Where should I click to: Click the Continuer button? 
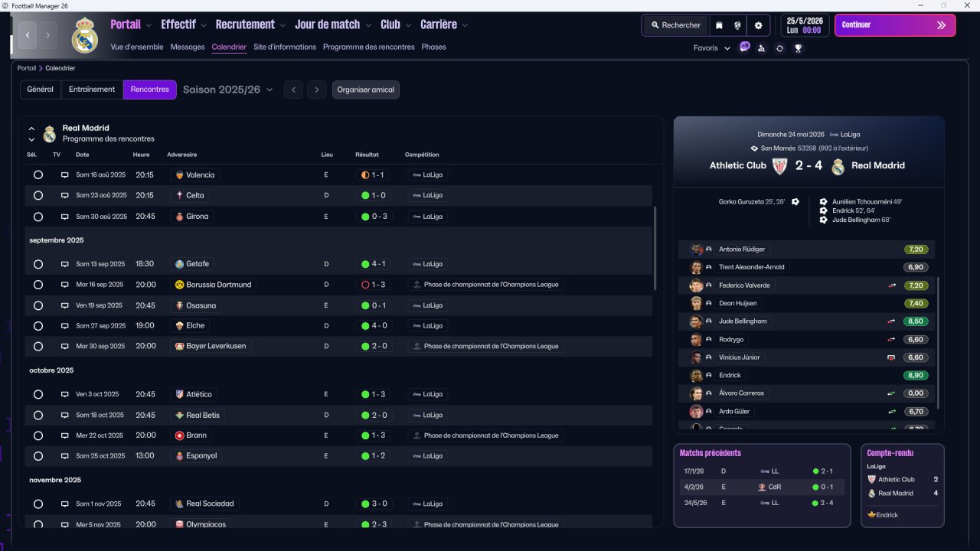click(895, 25)
